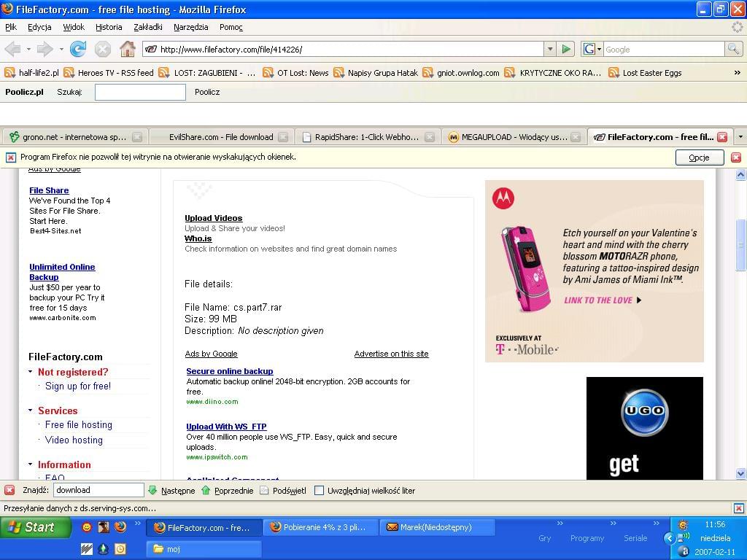Click Advertise on this site link
The image size is (747, 560).
(x=392, y=354)
